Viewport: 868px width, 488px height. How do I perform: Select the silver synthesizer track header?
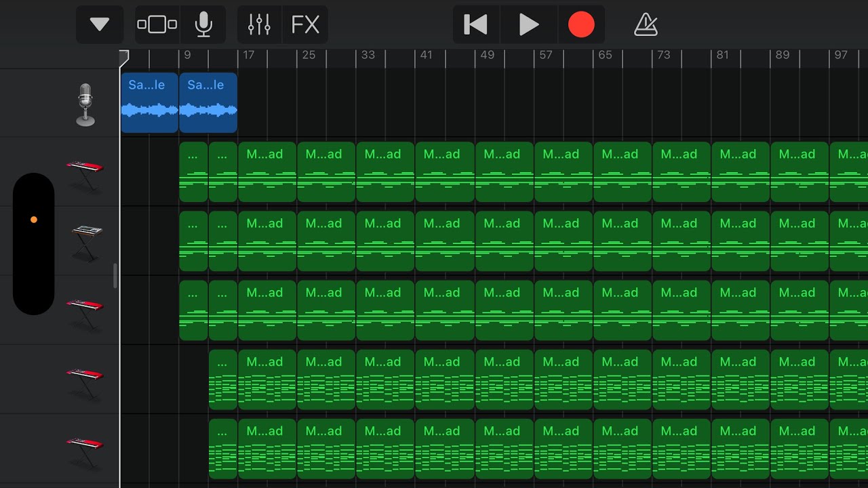coord(86,242)
